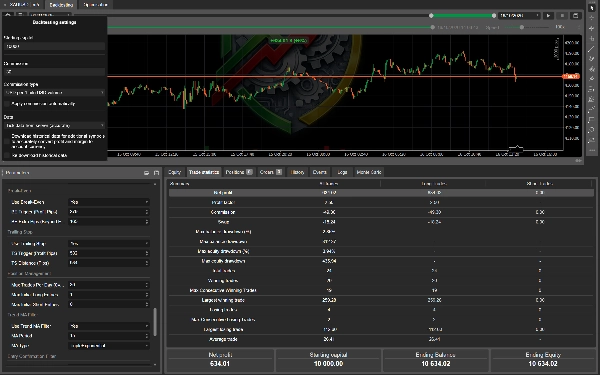The width and height of the screenshot is (600, 375).
Task: Click the TS Distance value field
Action: pyautogui.click(x=109, y=263)
